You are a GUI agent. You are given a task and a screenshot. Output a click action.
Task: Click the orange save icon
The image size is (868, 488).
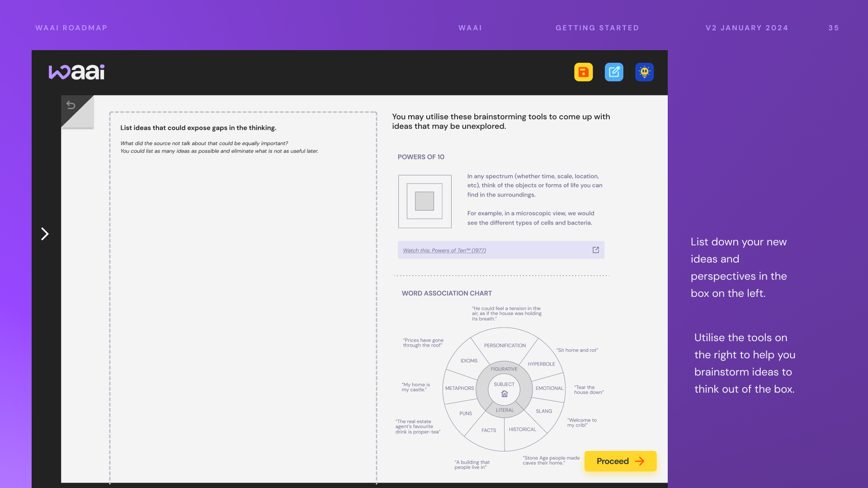(x=583, y=72)
